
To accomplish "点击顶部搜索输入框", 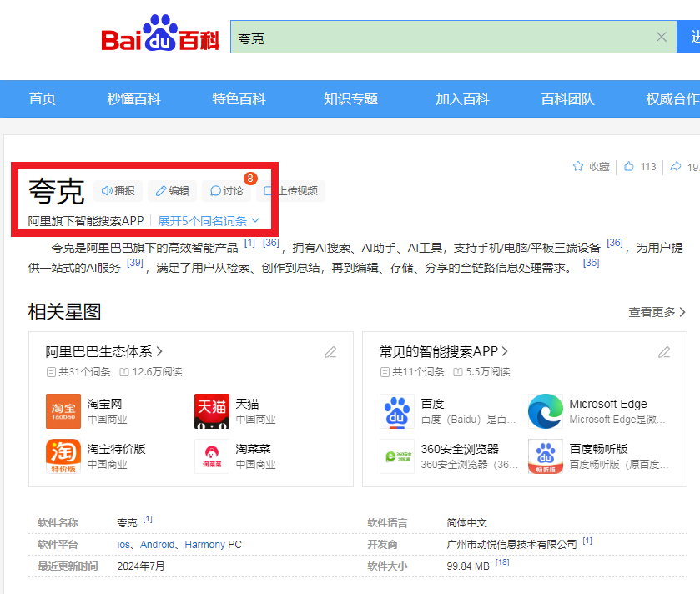I will (417, 37).
